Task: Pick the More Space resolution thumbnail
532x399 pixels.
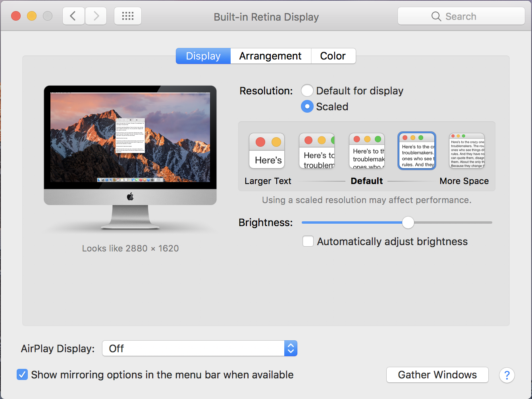Action: click(x=467, y=151)
